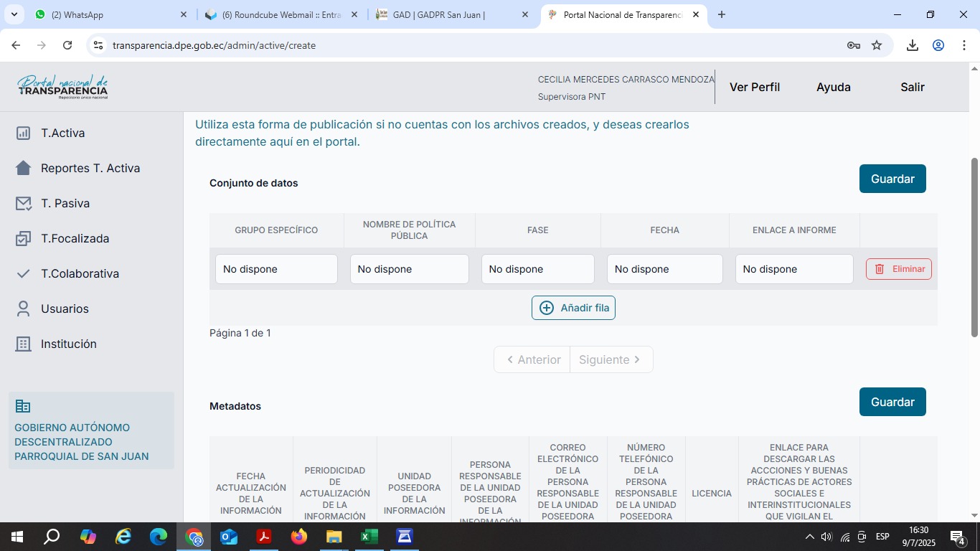Expand the browser tab search dropdown

pos(14,14)
